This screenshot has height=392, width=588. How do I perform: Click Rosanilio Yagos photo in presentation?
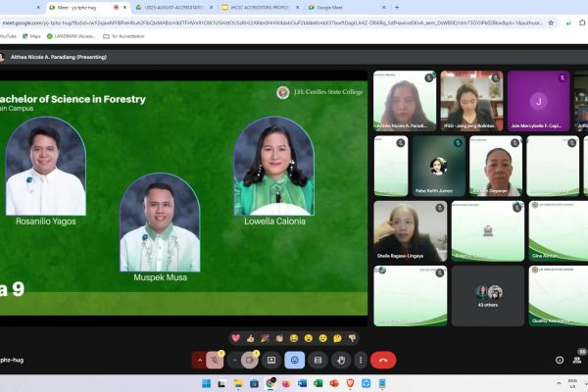(45, 167)
